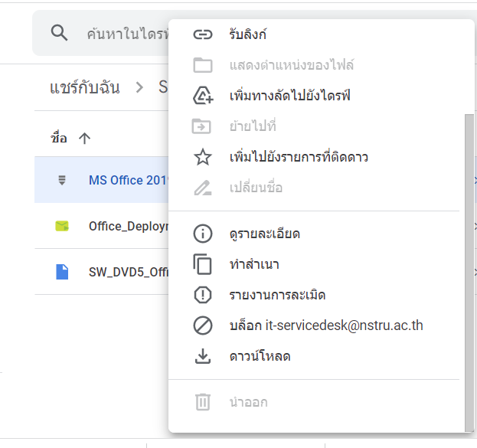The image size is (477, 448).
Task: Click the search magnifier icon
Action: coord(59,33)
